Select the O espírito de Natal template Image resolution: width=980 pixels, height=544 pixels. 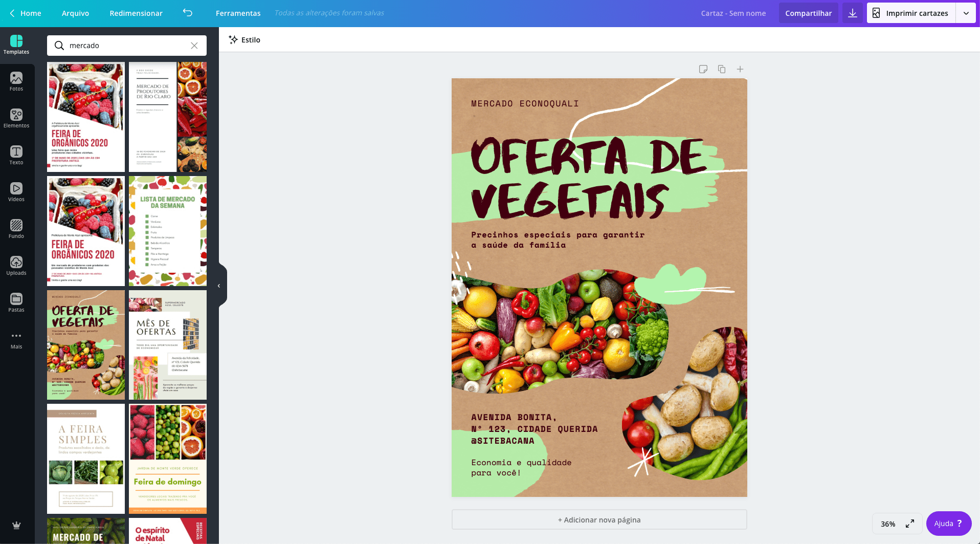click(168, 531)
